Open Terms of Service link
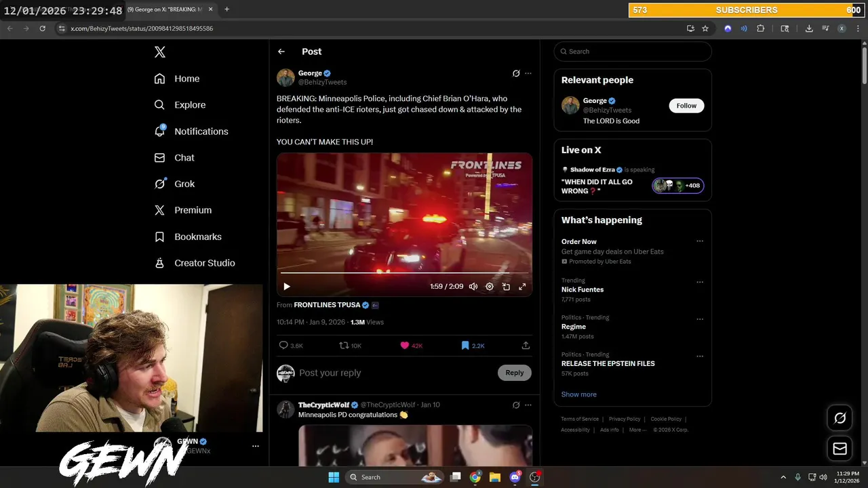 (x=580, y=419)
